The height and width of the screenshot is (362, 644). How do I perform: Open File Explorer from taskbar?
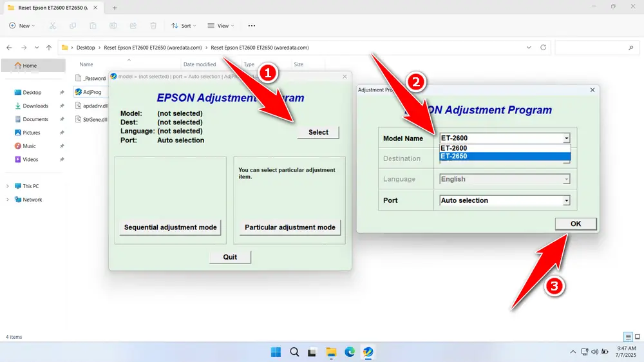pos(331,352)
